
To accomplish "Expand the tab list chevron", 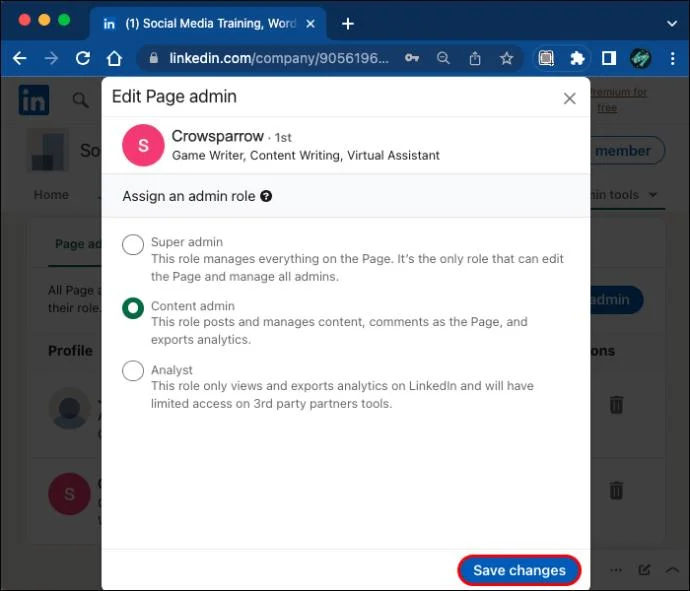I will [x=672, y=23].
